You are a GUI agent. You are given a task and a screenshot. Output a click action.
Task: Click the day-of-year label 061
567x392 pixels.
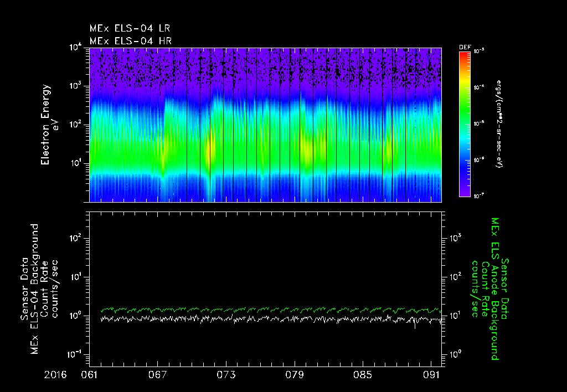[x=89, y=375]
